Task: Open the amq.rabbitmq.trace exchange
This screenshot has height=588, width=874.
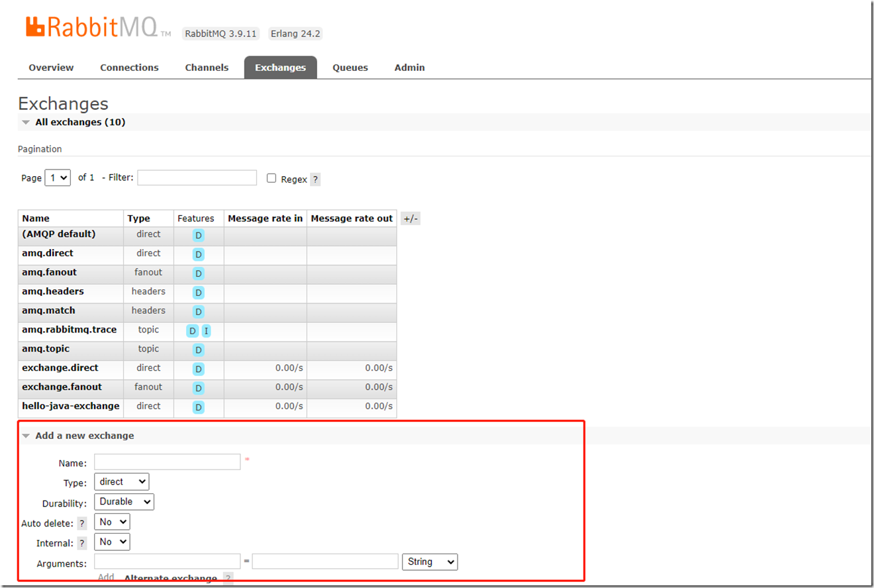Action: (x=69, y=330)
